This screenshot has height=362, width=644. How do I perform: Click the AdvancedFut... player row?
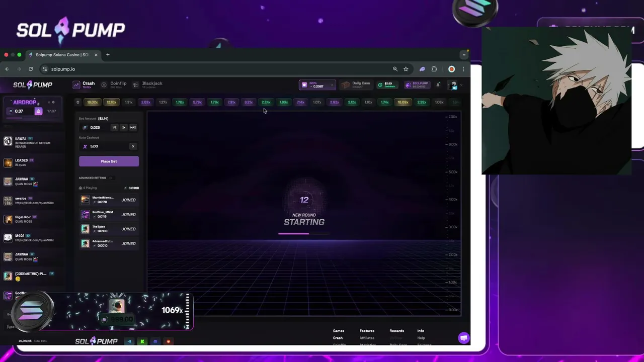coord(109,243)
